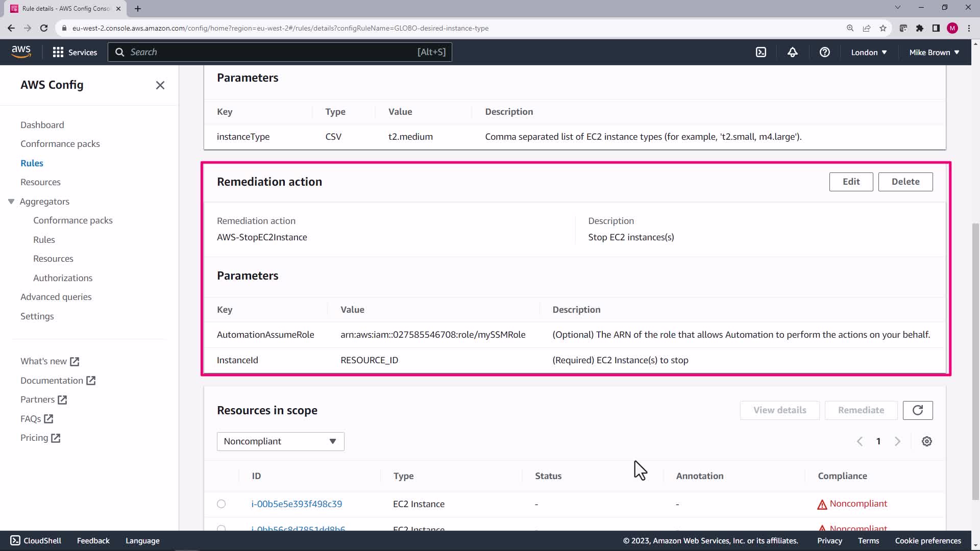Refresh the Resources in scope list

[917, 410]
